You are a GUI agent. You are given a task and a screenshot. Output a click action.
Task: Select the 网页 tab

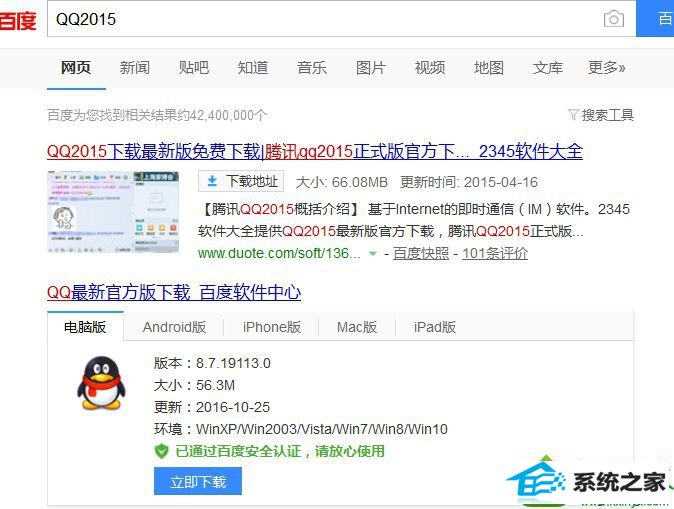(x=76, y=68)
